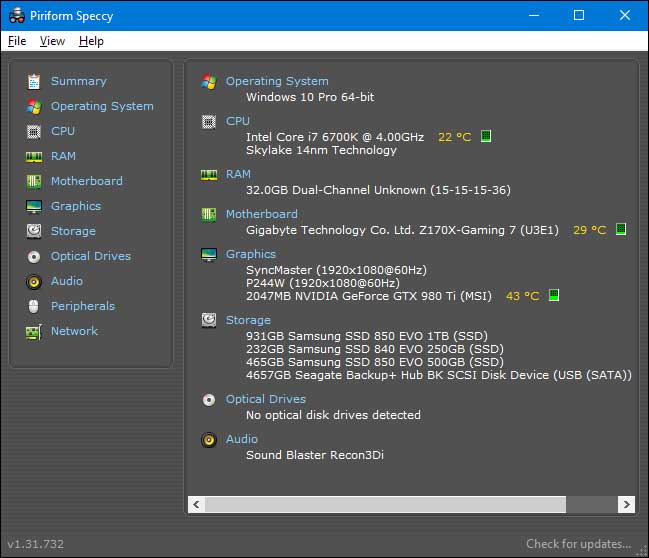Click the GPU temperature green status indicator
The height and width of the screenshot is (558, 649).
coord(554,295)
